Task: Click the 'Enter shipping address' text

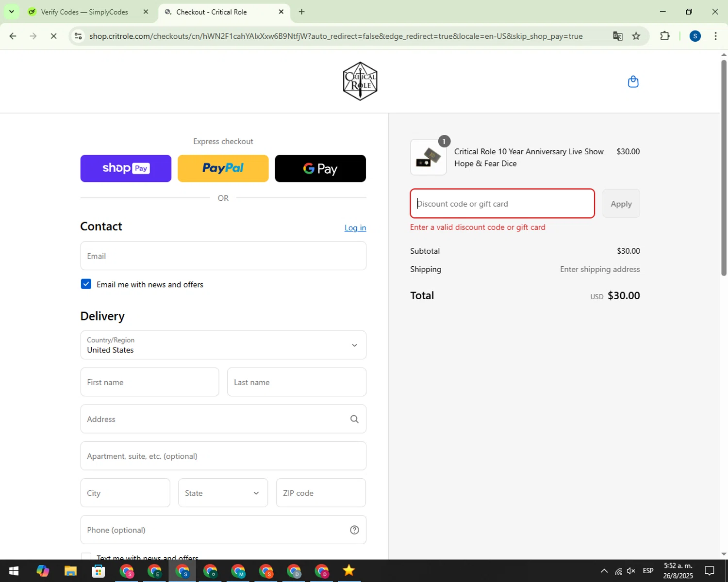Action: tap(600, 269)
